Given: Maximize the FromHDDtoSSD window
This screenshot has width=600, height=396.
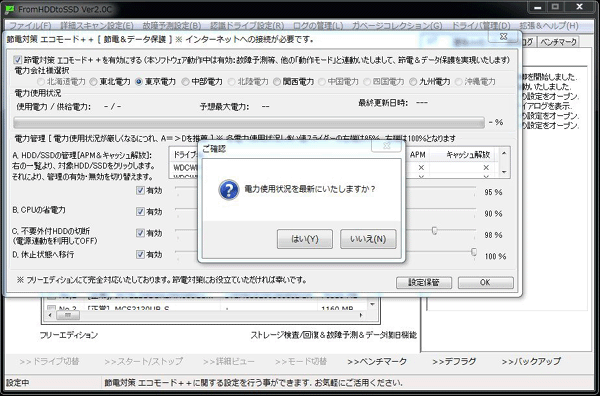Looking at the screenshot, I should 556,7.
